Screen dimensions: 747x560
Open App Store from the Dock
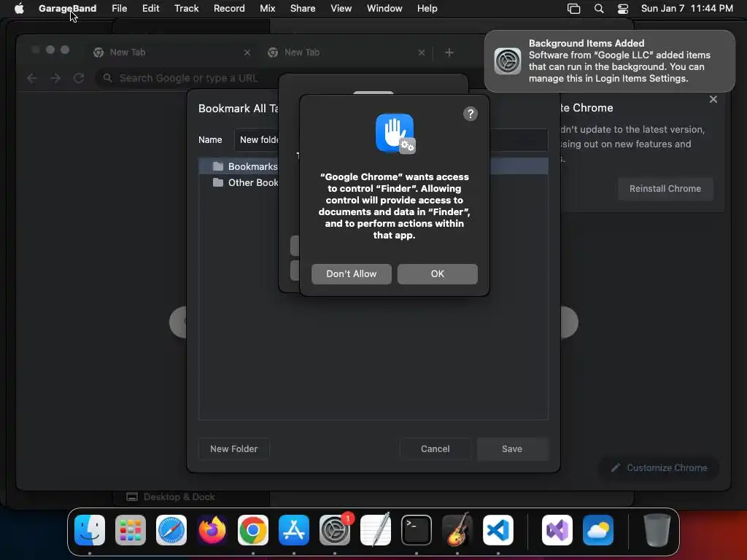click(x=294, y=530)
